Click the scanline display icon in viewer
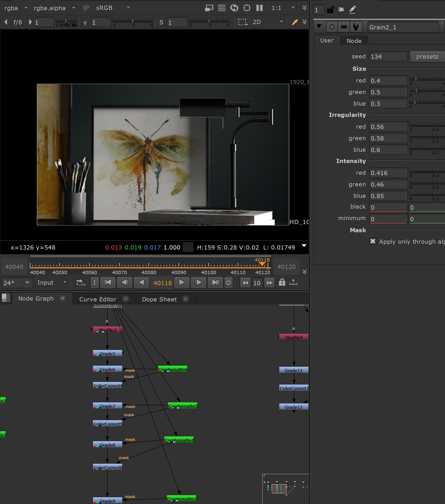445x504 pixels. coord(222,8)
